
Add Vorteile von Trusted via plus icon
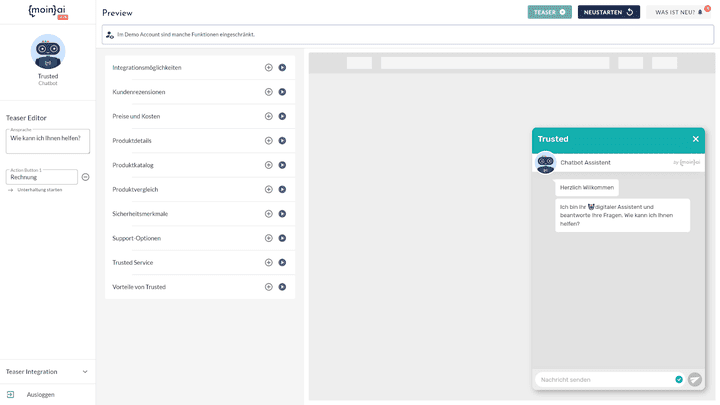point(269,287)
